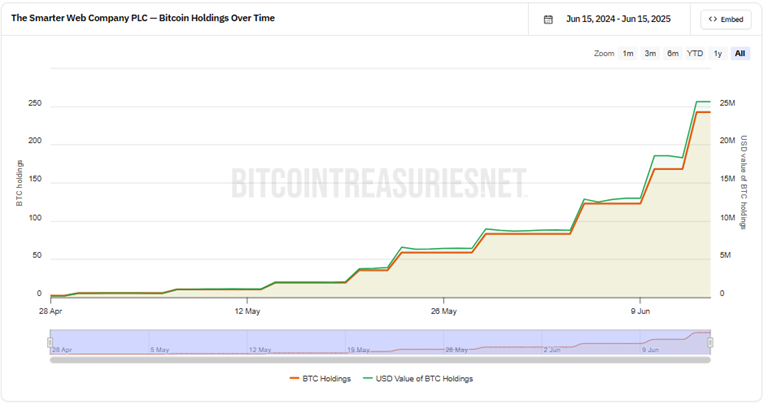Viewport: 768px width, 409px height.
Task: Click the horizontal scrollbar under navigator
Action: [380, 359]
